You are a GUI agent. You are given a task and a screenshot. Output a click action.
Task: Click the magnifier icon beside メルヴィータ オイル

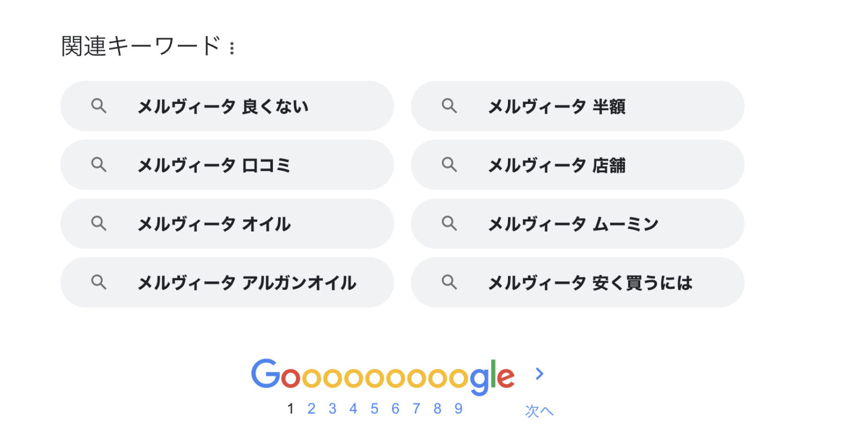[99, 224]
